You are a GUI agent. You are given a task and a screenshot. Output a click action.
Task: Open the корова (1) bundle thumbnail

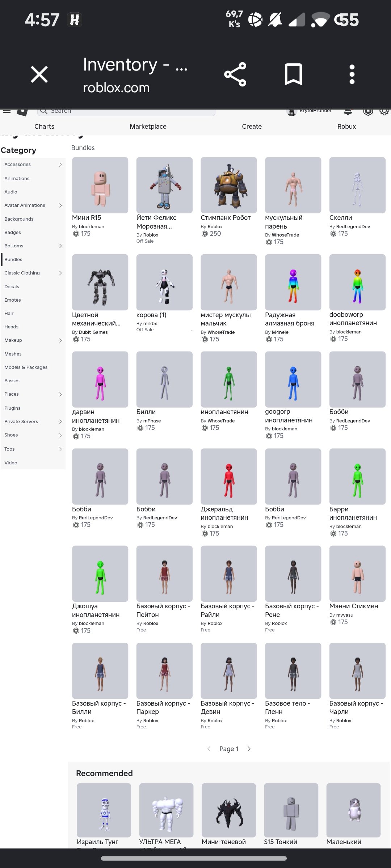pos(164,282)
